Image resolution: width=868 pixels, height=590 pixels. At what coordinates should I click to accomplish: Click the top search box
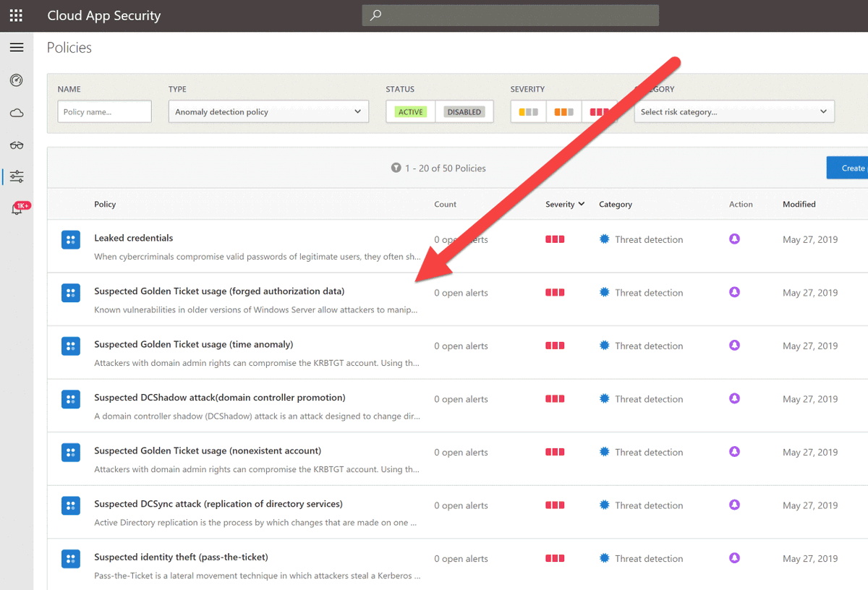510,15
